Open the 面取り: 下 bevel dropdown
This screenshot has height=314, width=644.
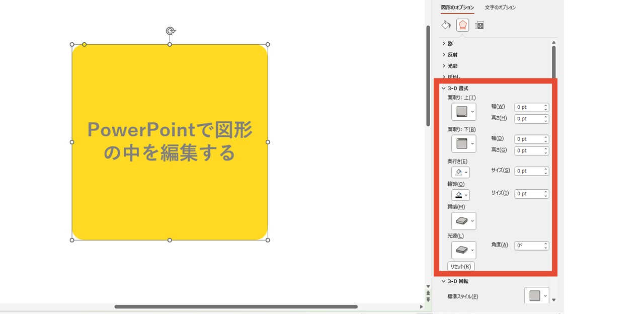tap(464, 143)
